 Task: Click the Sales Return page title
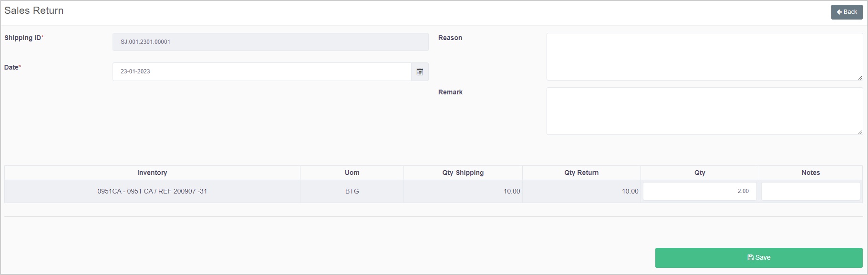click(34, 10)
